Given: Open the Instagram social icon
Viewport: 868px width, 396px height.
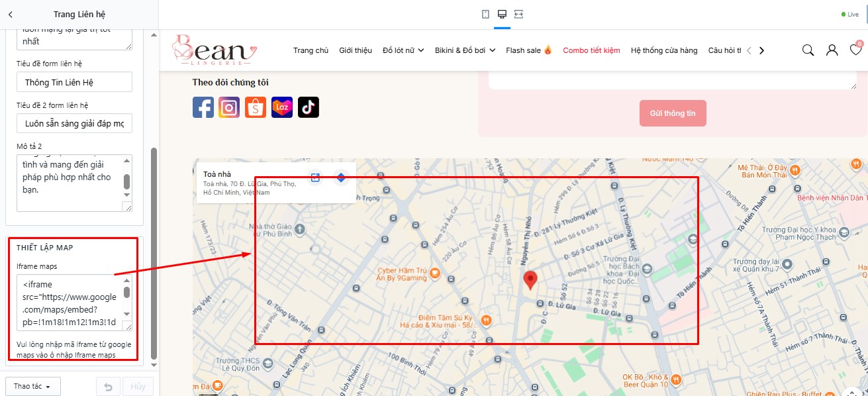Looking at the screenshot, I should pos(229,107).
